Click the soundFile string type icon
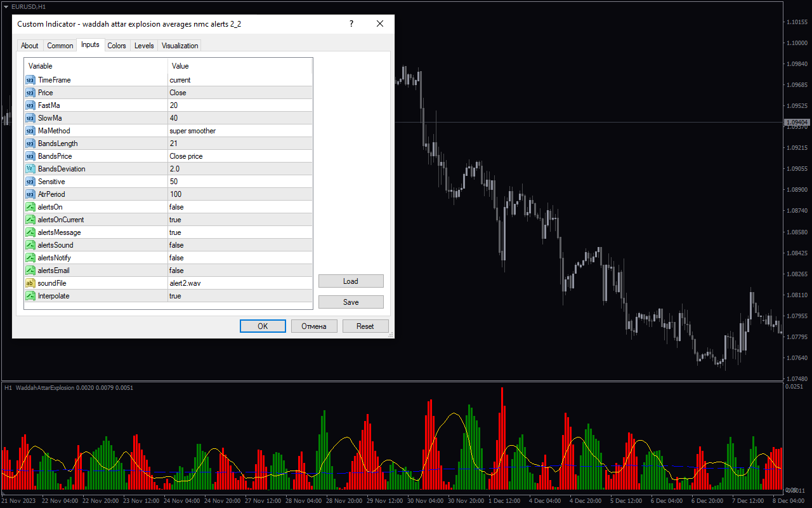Screen dimensions: 812x508 pyautogui.click(x=30, y=283)
